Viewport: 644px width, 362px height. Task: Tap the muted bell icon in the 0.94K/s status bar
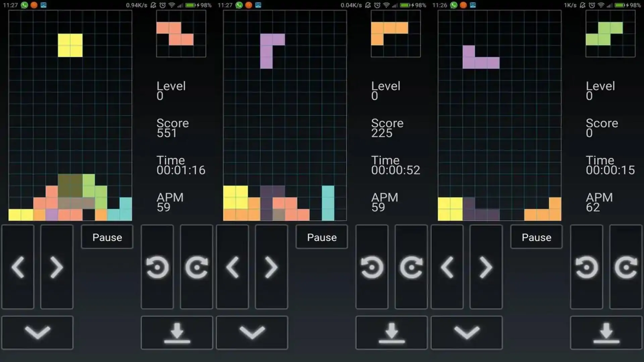pos(153,5)
